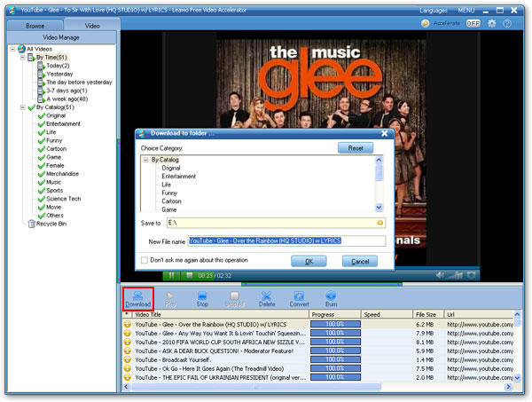Click the OK button
The height and width of the screenshot is (402, 532).
[x=309, y=262]
